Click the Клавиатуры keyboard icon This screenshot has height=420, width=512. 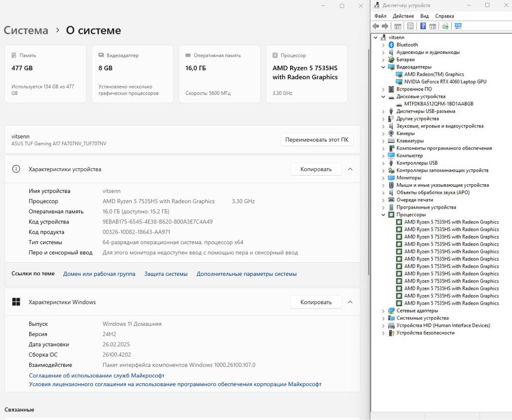391,141
